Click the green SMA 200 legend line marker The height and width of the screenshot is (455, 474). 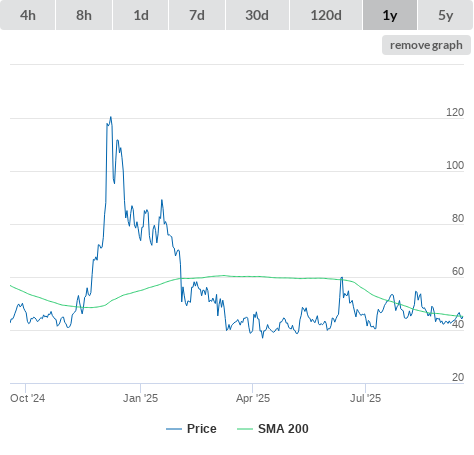245,429
